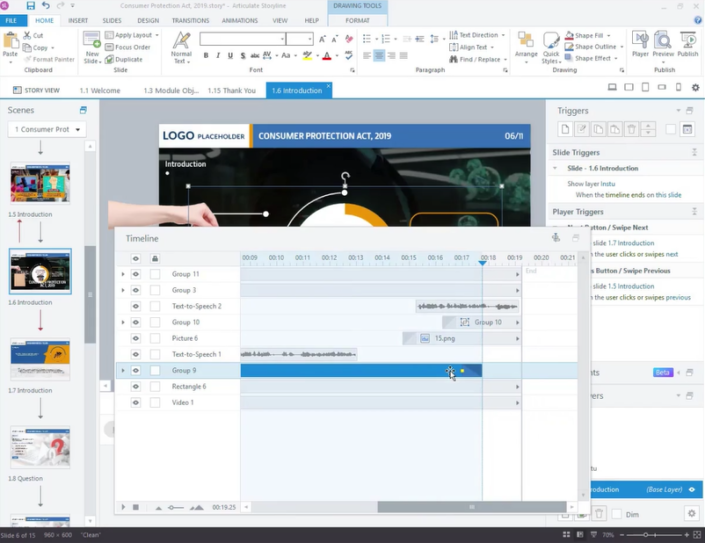Toggle visibility of Picture 6 layer
Viewport: 705px width, 543px height.
[135, 338]
